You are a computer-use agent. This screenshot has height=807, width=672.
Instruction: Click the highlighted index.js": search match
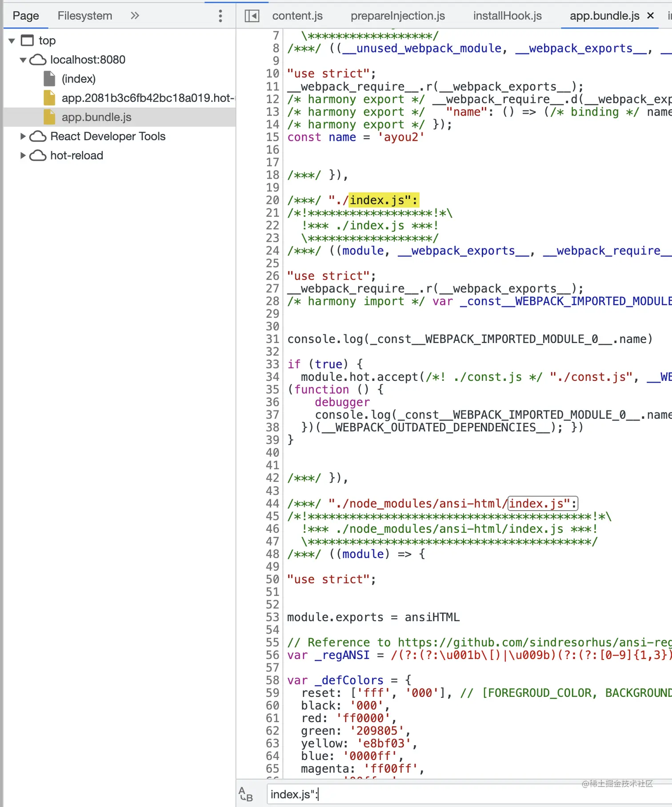(384, 200)
